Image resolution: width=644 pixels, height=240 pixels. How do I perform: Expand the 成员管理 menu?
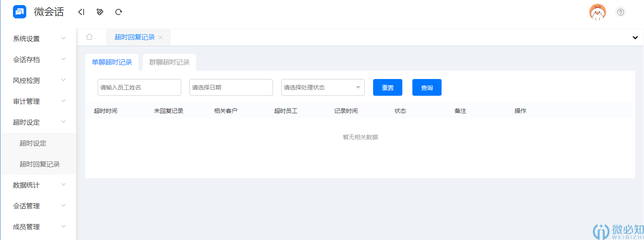click(38, 227)
